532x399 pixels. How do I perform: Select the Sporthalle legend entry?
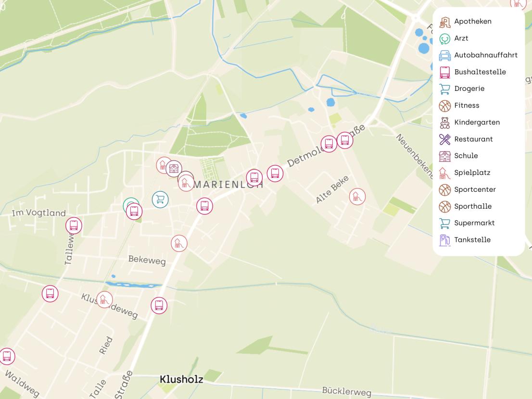click(x=472, y=206)
